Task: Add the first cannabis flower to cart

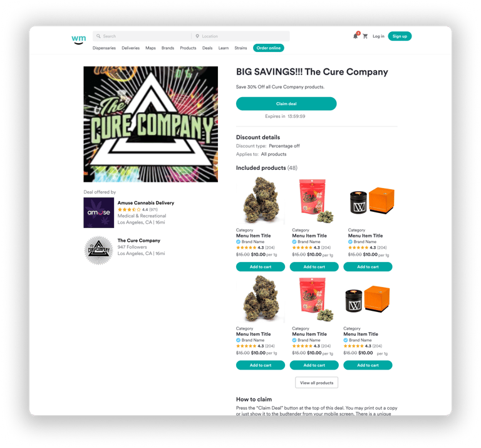Action: pyautogui.click(x=261, y=267)
